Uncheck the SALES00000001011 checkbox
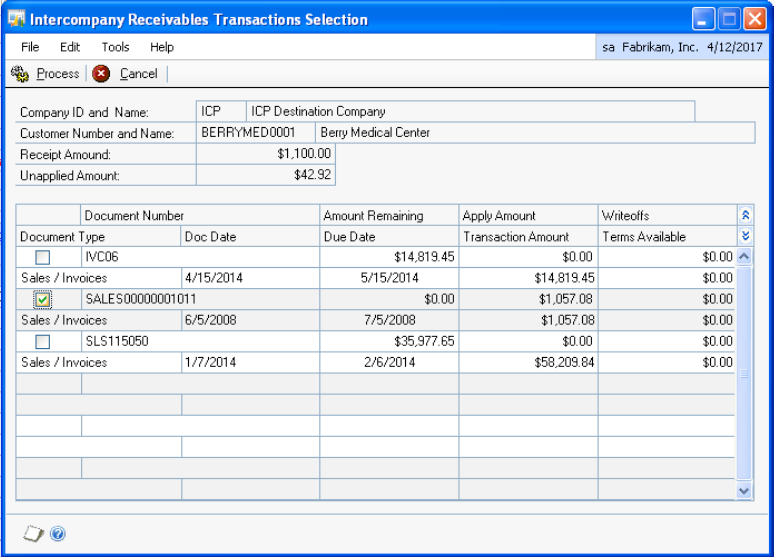The width and height of the screenshot is (776, 557). 43,299
